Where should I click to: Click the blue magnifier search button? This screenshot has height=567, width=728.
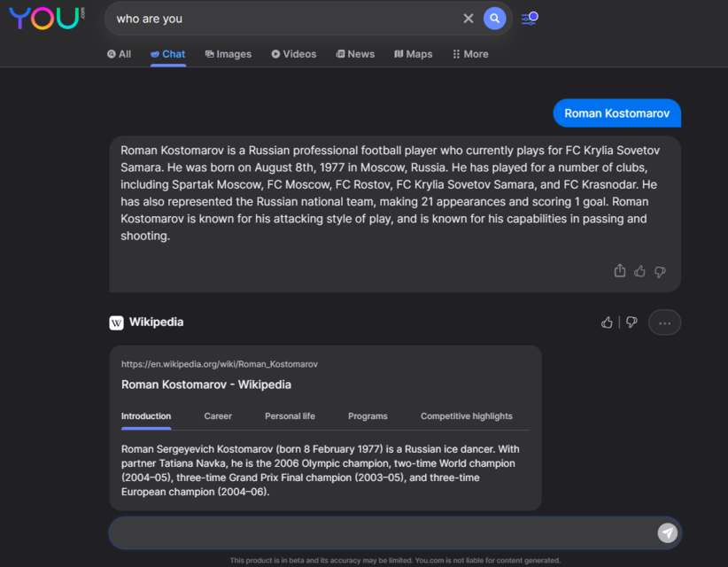pyautogui.click(x=494, y=19)
